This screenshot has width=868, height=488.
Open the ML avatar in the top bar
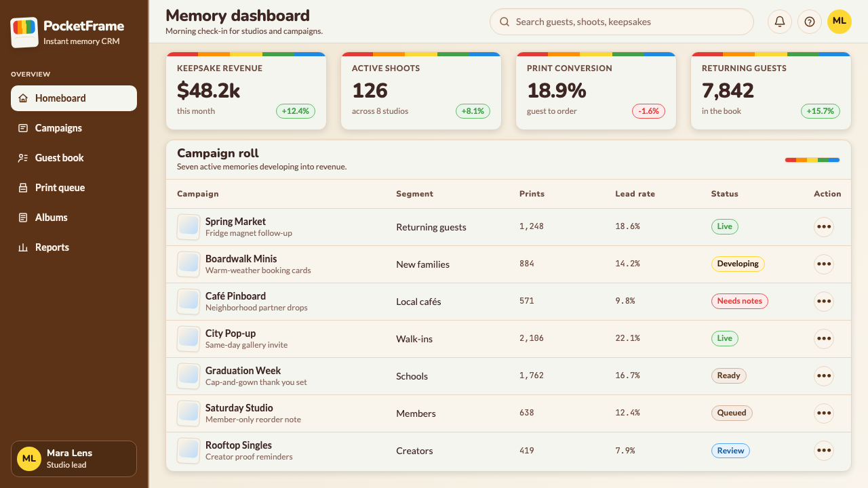pos(840,22)
